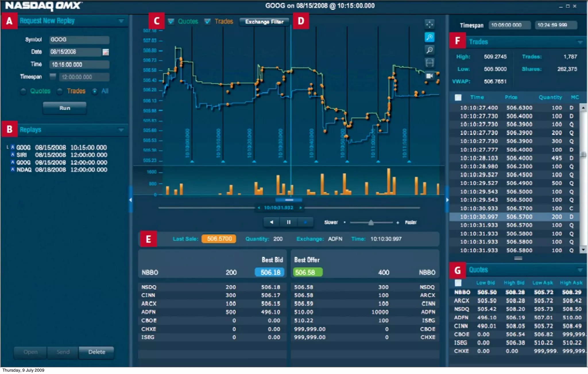Collapse the Trades panel arrow
The height and width of the screenshot is (374, 588).
[x=580, y=42]
